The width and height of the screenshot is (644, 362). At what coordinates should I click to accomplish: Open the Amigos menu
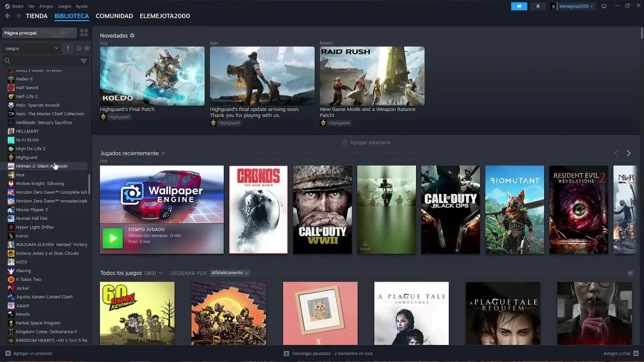(46, 6)
